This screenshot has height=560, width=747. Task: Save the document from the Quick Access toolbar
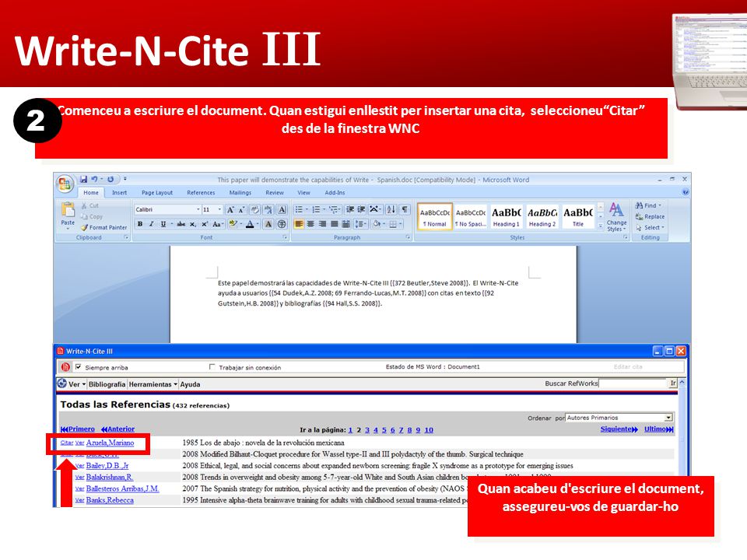[x=83, y=180]
